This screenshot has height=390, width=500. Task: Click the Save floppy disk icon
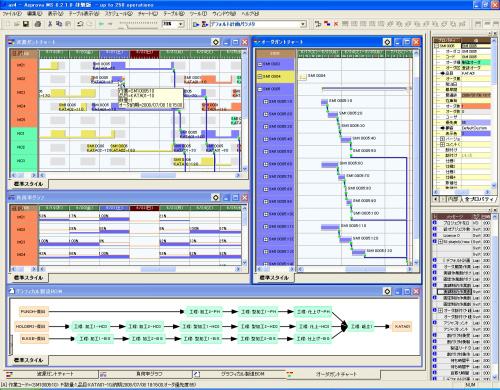coord(26,24)
